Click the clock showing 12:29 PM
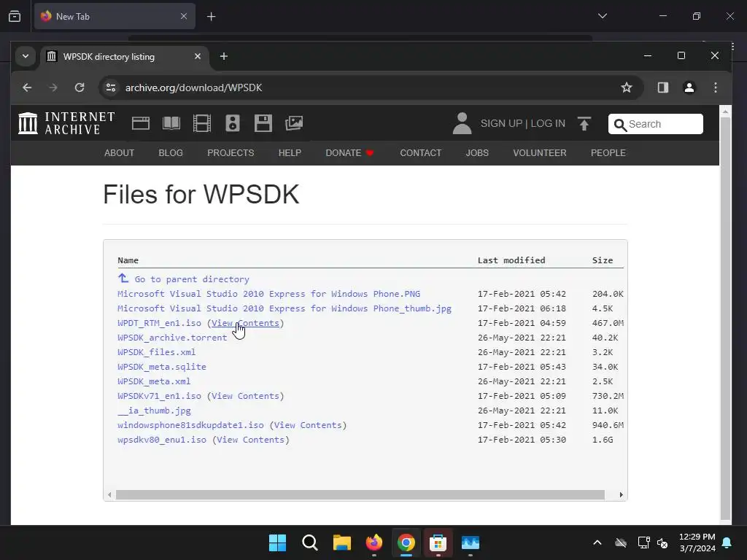The height and width of the screenshot is (560, 747). tap(697, 537)
